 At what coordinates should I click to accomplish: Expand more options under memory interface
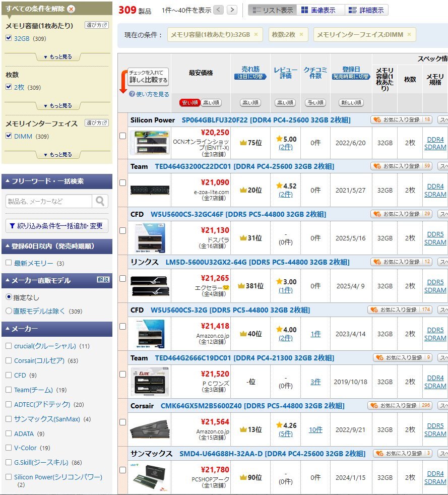[57, 155]
